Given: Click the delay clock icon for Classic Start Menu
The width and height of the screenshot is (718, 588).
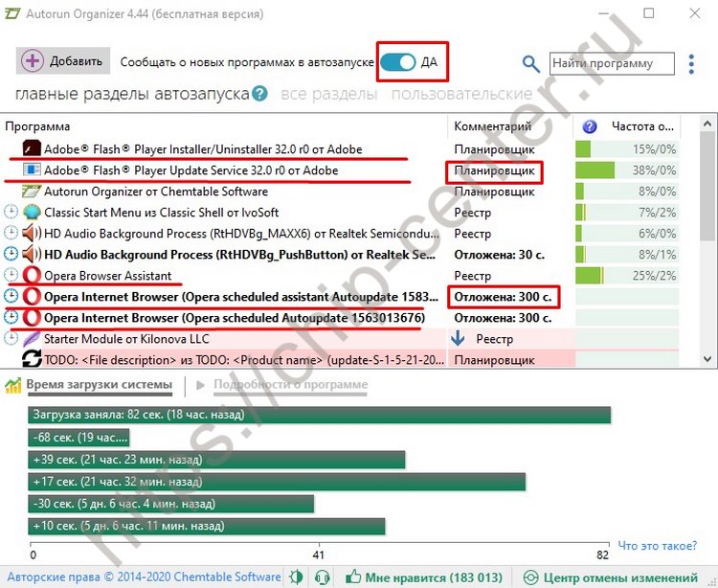Looking at the screenshot, I should (11, 212).
